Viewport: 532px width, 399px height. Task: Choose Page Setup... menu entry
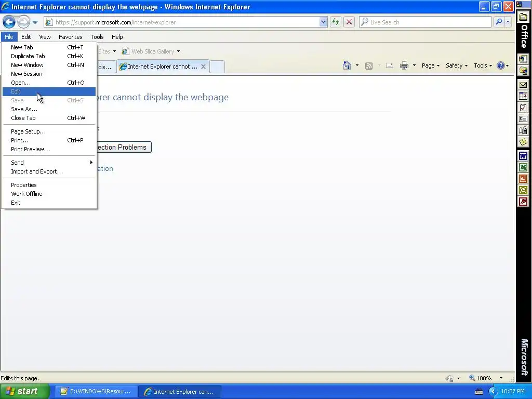pos(49,131)
